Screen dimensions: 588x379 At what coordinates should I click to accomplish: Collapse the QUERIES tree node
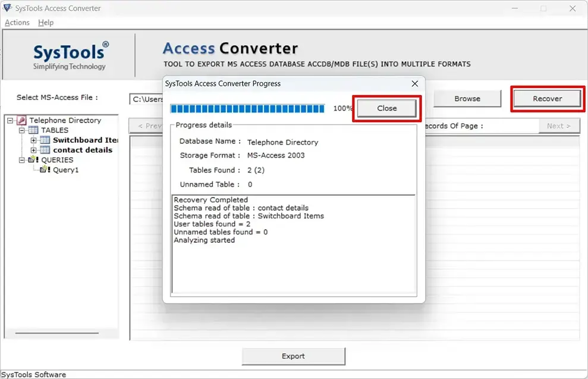22,159
